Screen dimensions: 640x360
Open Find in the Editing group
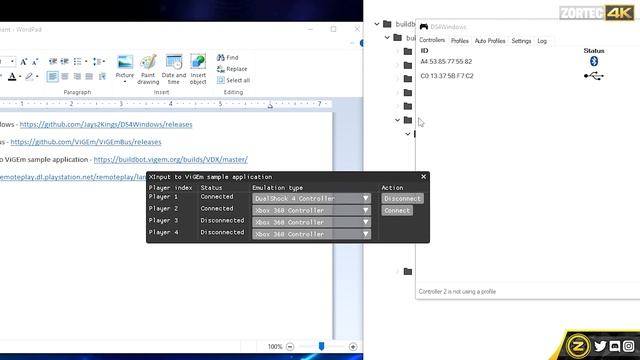tap(228, 58)
